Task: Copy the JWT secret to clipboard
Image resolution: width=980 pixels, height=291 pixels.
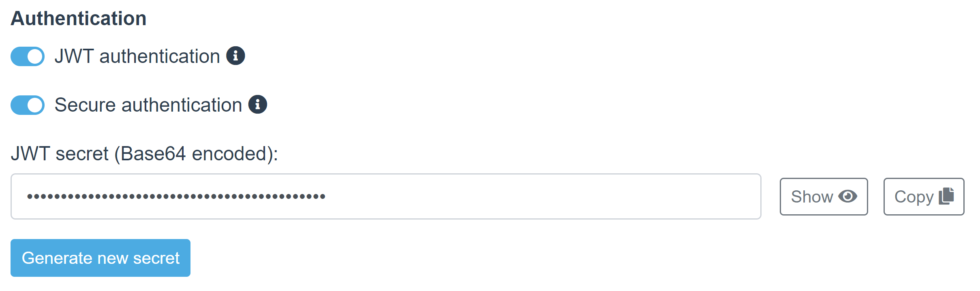Action: [x=924, y=196]
